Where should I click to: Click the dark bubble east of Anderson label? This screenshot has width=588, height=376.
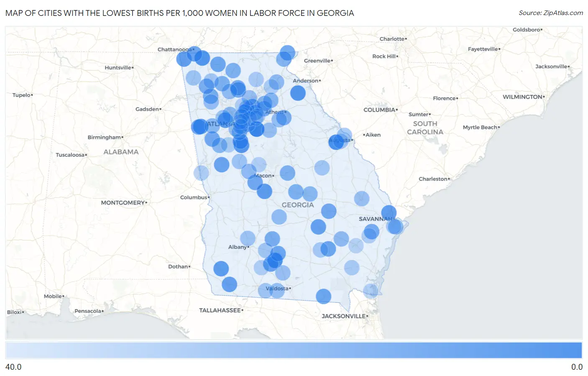(298, 93)
